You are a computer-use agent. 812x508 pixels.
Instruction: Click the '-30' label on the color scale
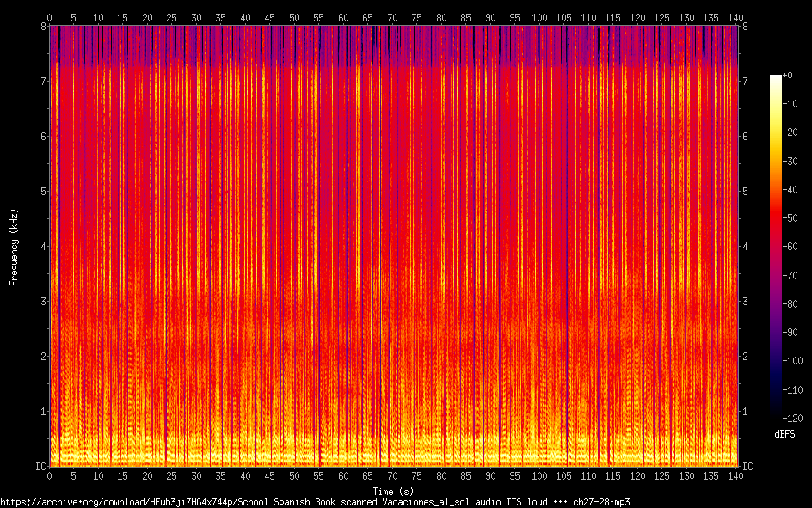point(790,161)
